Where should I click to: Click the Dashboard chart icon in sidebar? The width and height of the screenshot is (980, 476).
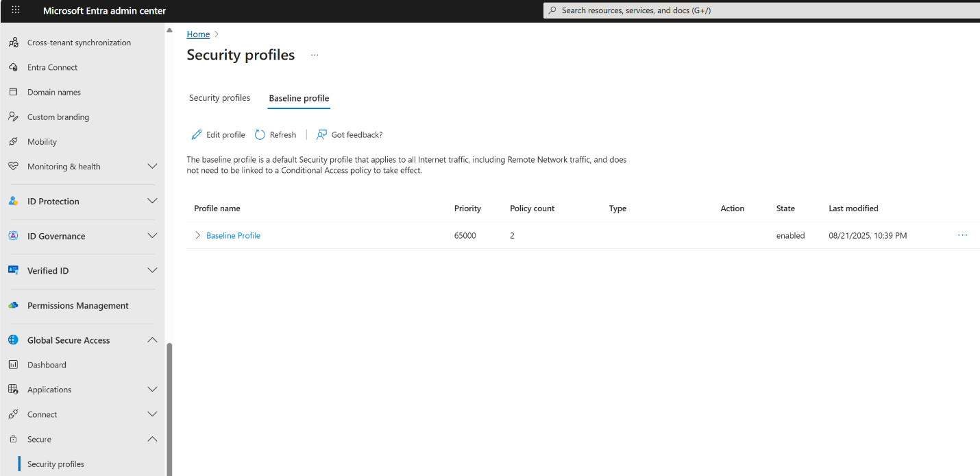[x=13, y=365]
